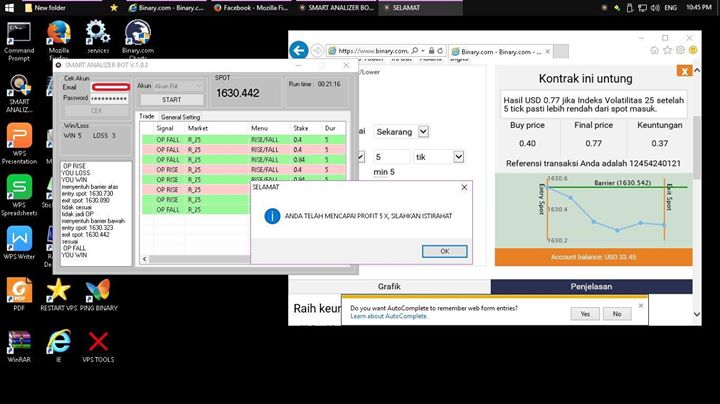The width and height of the screenshot is (720, 404).
Task: Open the WPS Spreadsheets desktop icon
Action: [19, 195]
